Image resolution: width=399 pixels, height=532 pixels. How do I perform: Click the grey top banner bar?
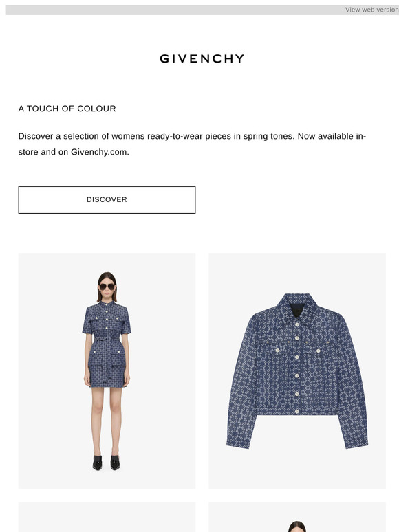202,10
